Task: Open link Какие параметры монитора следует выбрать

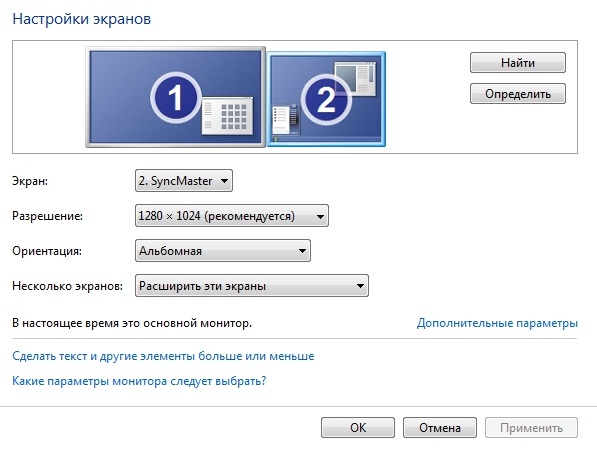Action: [139, 381]
